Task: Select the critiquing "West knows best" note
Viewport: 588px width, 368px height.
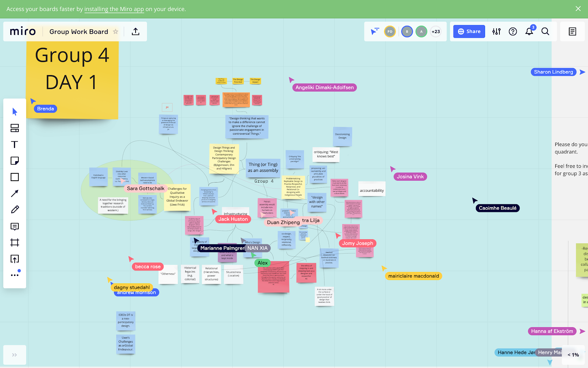Action: (x=326, y=154)
